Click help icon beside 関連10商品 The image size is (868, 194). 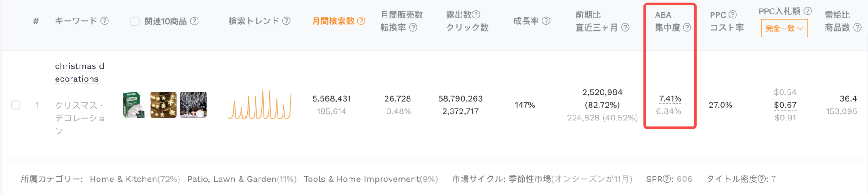(x=194, y=21)
